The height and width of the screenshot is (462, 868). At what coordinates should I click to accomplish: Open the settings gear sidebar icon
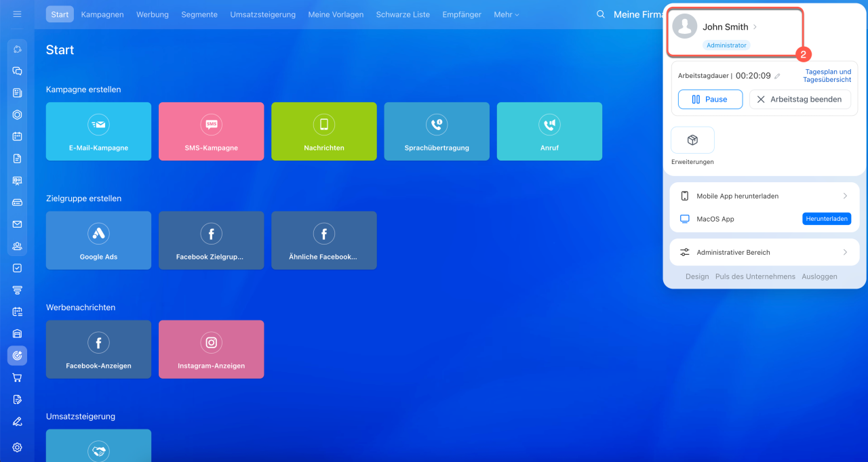click(x=18, y=447)
